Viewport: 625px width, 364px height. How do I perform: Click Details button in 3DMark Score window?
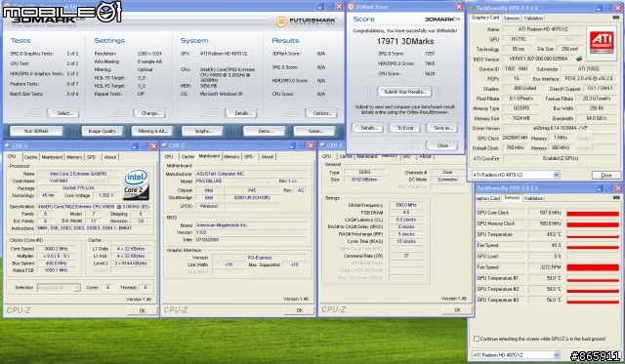(x=368, y=128)
